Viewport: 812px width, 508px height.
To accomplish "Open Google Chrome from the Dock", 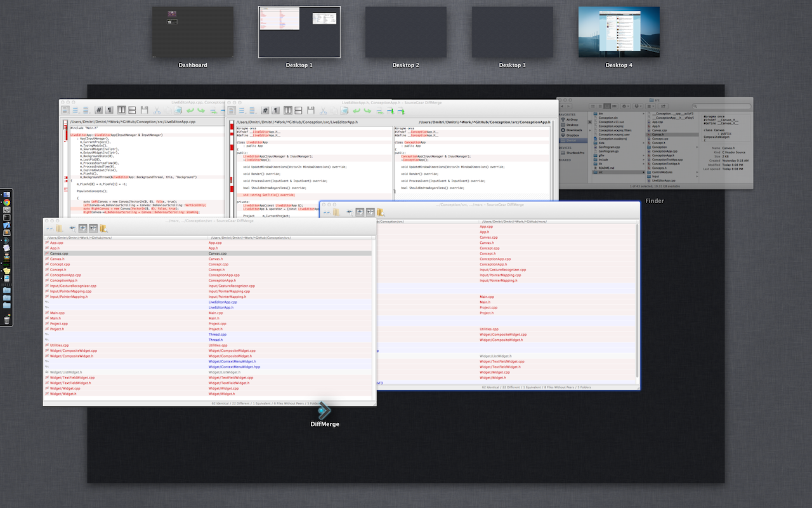I will pos(7,203).
